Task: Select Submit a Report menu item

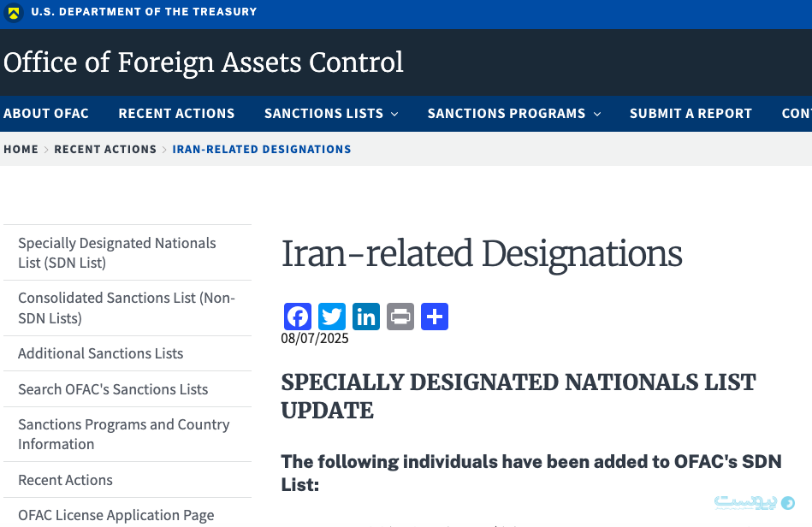Action: pyautogui.click(x=690, y=114)
